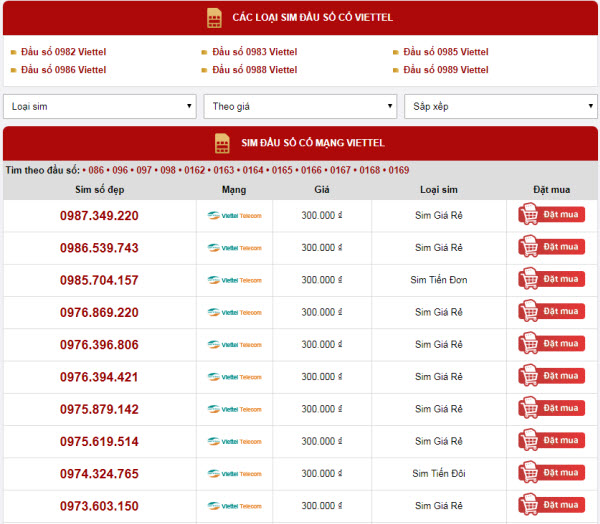Click Viettel Telecom logo in 0976.394.421 row
This screenshot has width=600, height=524.
235,377
